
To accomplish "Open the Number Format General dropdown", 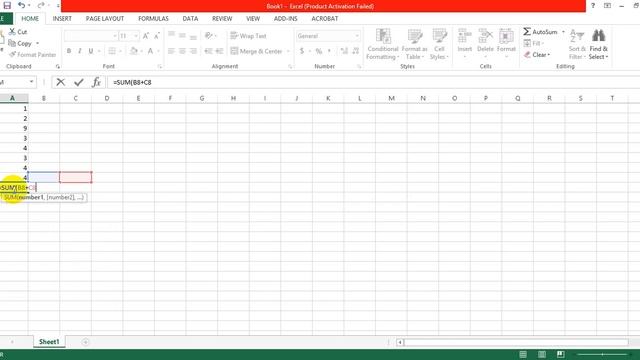I will pyautogui.click(x=357, y=36).
